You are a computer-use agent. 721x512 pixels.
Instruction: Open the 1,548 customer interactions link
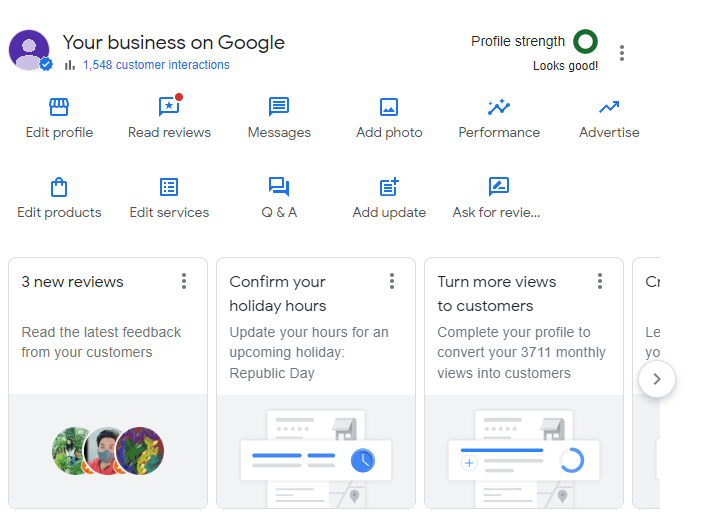(156, 65)
